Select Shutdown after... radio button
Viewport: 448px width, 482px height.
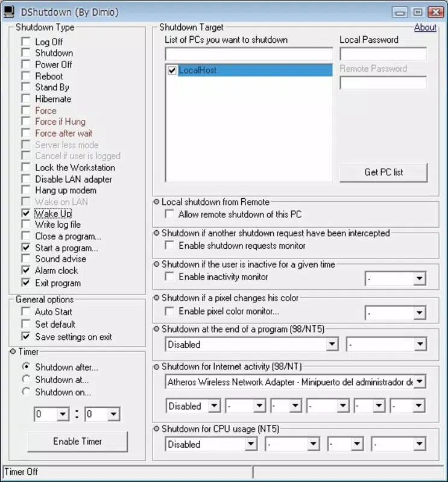(26, 367)
